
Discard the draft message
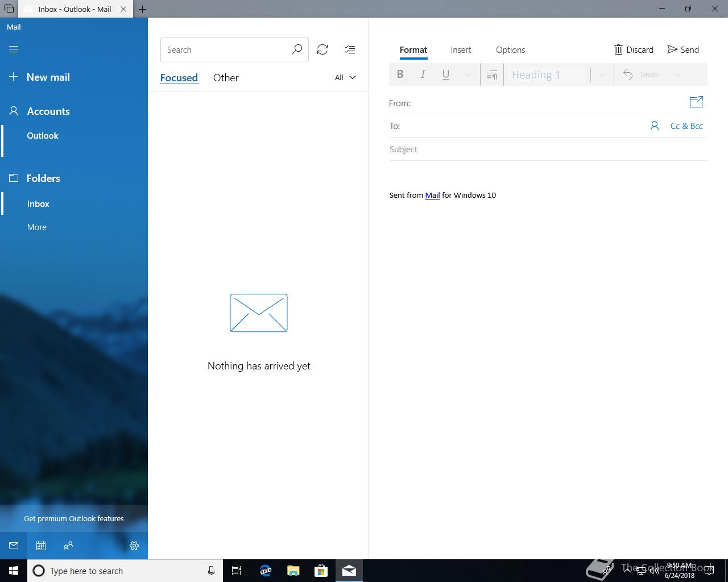click(634, 50)
